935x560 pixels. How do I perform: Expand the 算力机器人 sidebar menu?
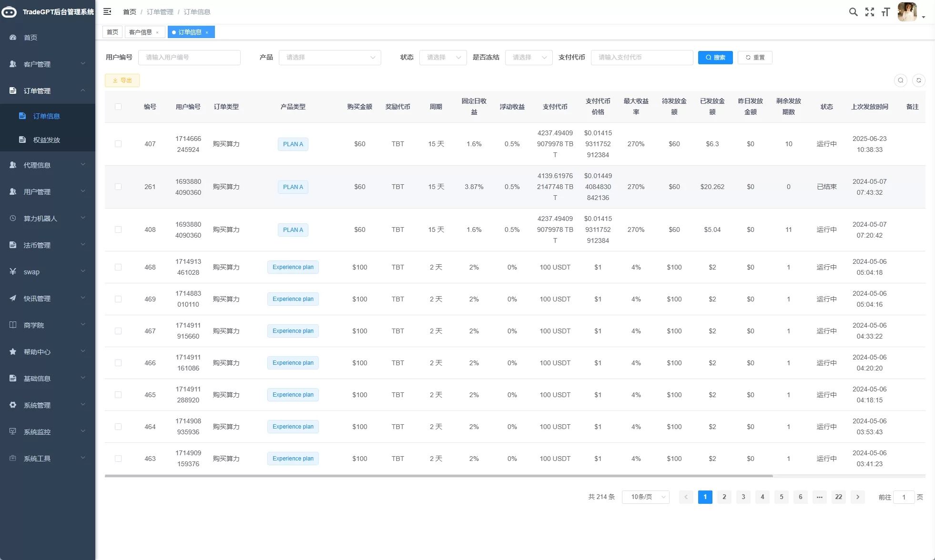click(47, 219)
